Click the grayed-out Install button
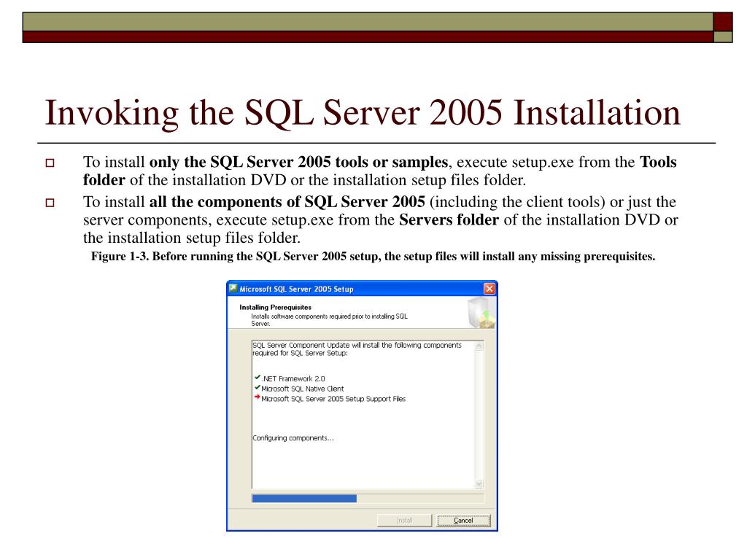This screenshot has width=747, height=560. click(x=404, y=521)
